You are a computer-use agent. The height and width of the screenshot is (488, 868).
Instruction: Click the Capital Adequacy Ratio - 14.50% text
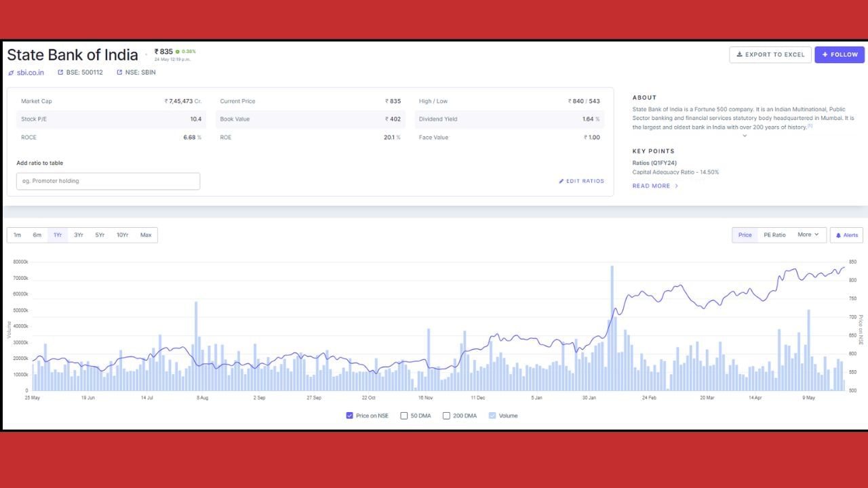pos(675,172)
